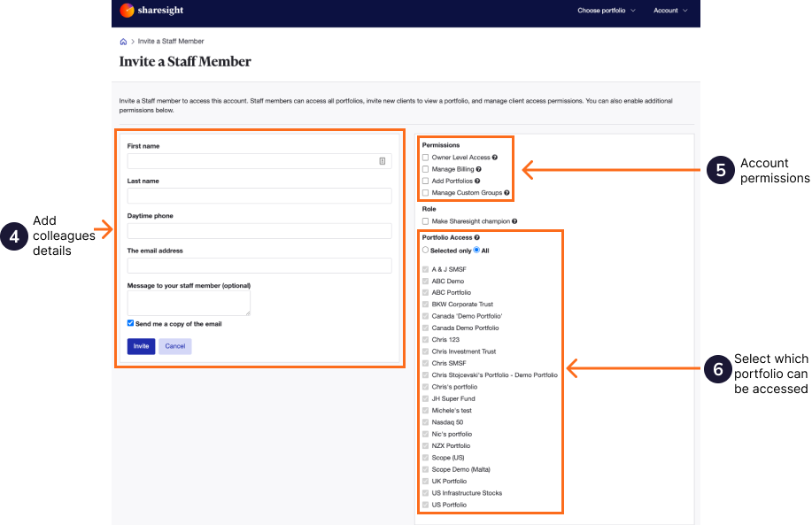Image resolution: width=812 pixels, height=525 pixels.
Task: Enable the Owner Level Access permission
Action: tap(425, 157)
